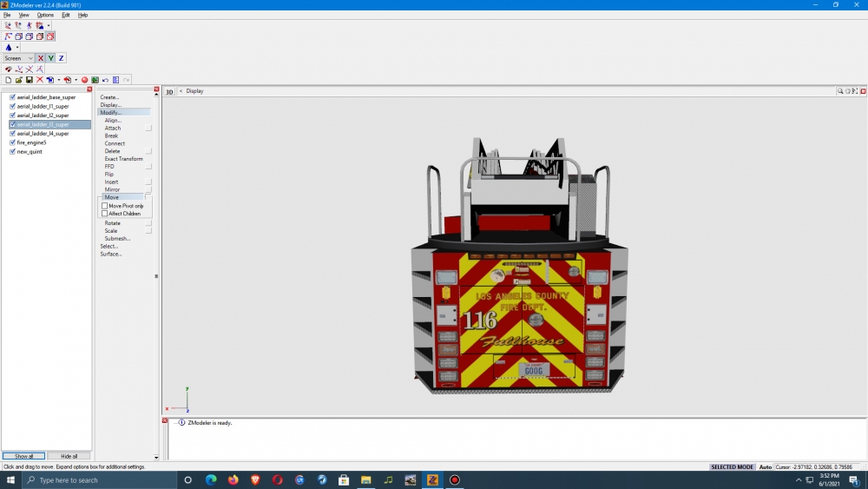Viewport: 868px width, 489px height.
Task: Click the first selection tool icon in top toolbar
Action: click(x=9, y=25)
